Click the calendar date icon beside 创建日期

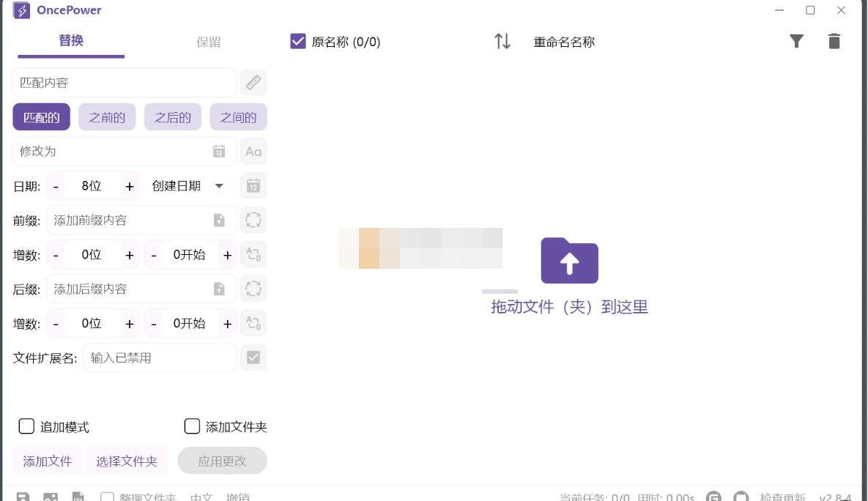[253, 185]
